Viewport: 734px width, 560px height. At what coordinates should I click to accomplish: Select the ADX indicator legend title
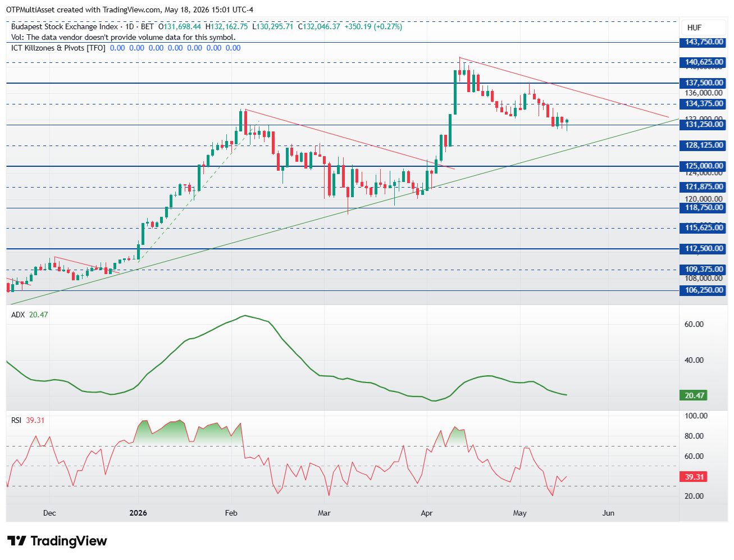click(18, 315)
